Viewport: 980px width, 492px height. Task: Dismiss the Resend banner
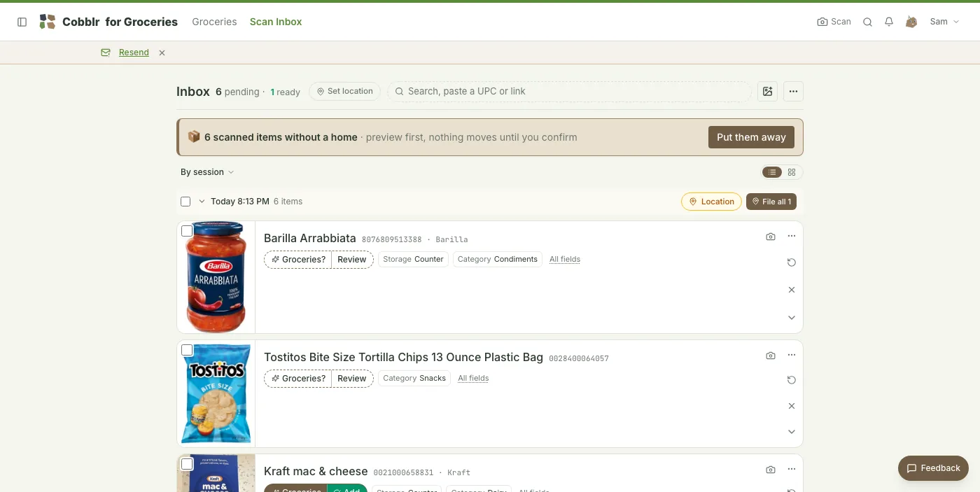point(162,52)
